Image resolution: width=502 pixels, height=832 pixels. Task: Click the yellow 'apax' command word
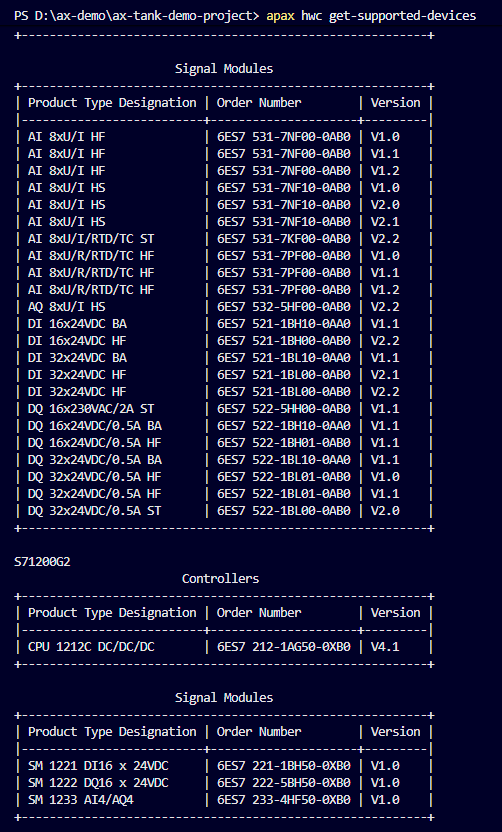[280, 16]
